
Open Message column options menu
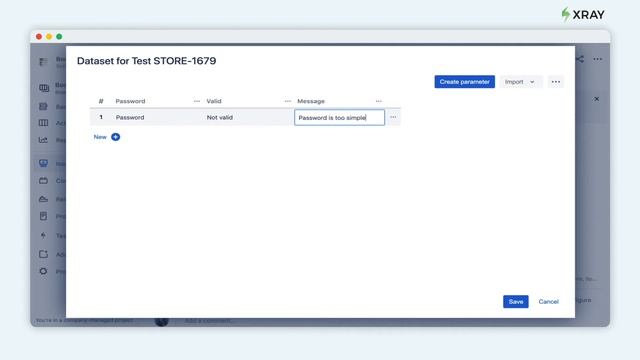(379, 101)
